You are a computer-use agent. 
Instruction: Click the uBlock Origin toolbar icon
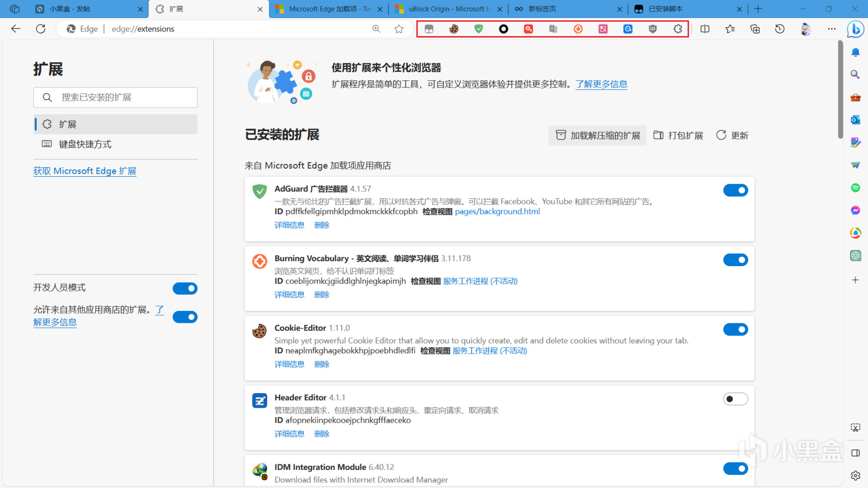pos(653,29)
